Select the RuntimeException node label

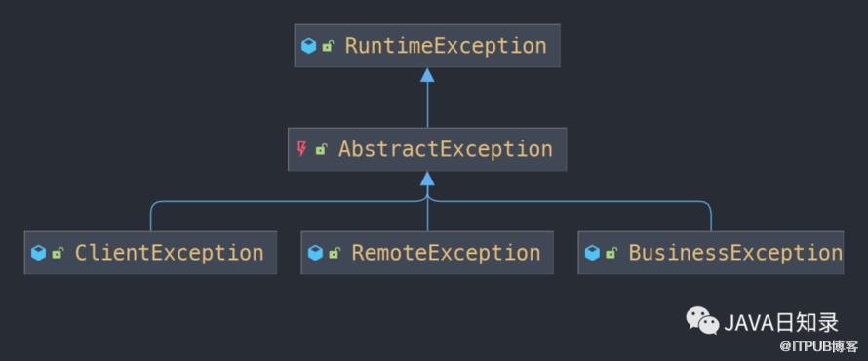[x=446, y=46]
